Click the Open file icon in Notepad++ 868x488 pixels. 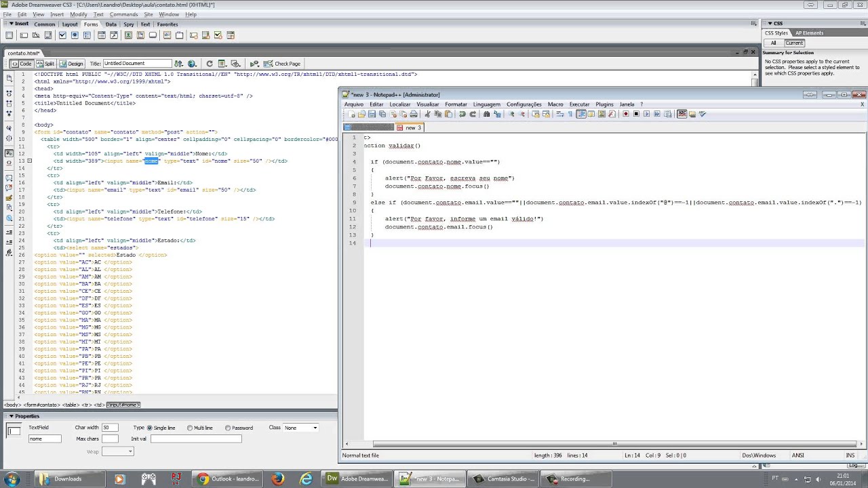pos(361,114)
